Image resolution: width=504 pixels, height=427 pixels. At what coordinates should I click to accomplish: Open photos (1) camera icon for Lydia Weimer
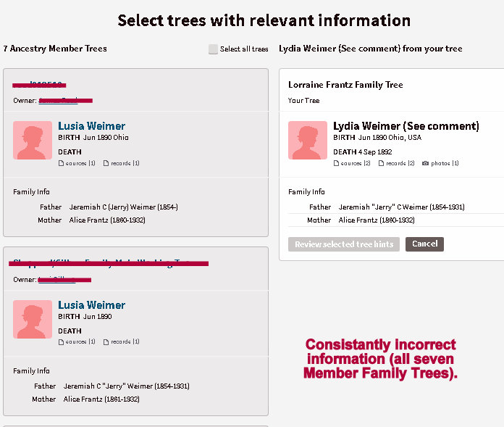[426, 163]
